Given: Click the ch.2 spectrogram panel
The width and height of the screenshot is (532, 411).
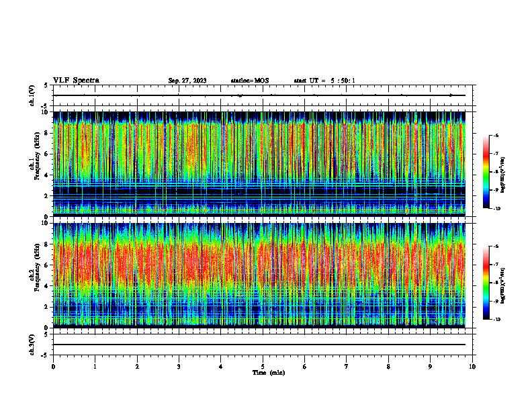Looking at the screenshot, I should pos(259,275).
